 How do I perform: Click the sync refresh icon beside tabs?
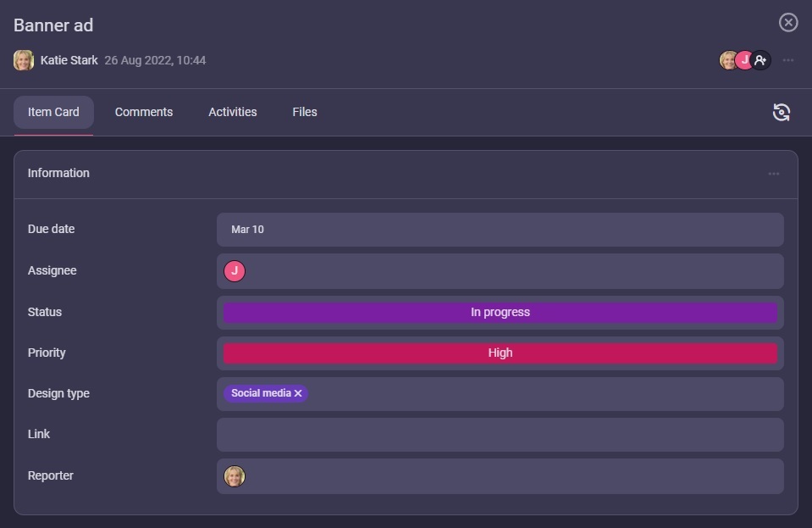click(x=782, y=112)
